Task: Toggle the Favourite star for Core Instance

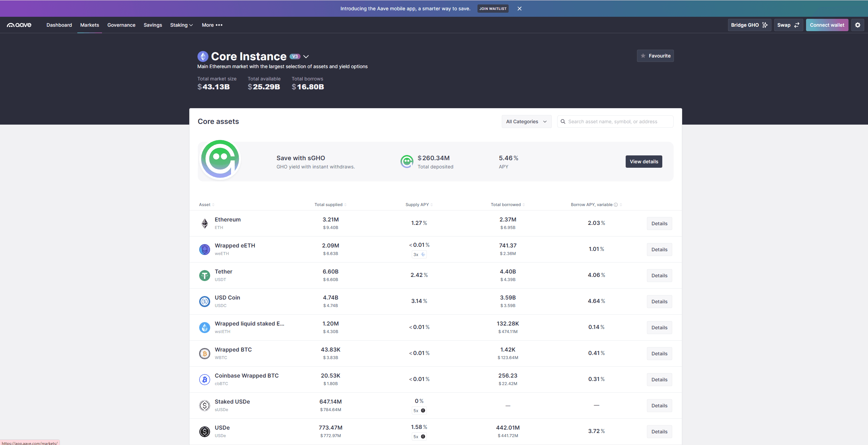Action: click(643, 55)
